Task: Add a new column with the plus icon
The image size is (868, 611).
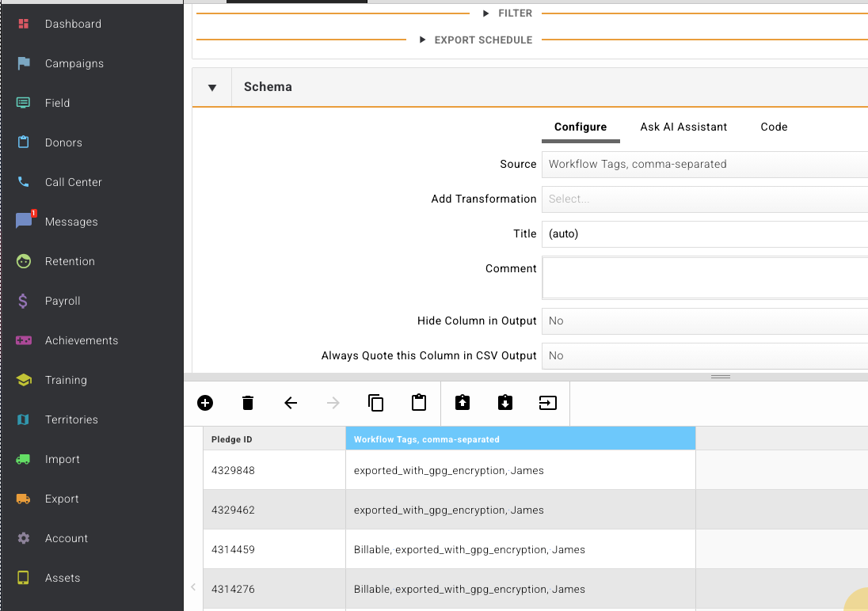Action: 205,403
